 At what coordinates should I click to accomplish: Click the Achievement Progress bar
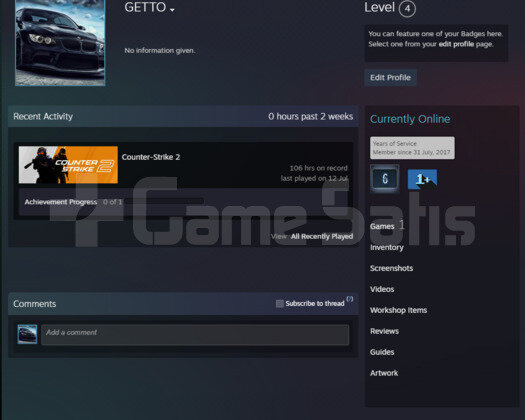pos(164,202)
